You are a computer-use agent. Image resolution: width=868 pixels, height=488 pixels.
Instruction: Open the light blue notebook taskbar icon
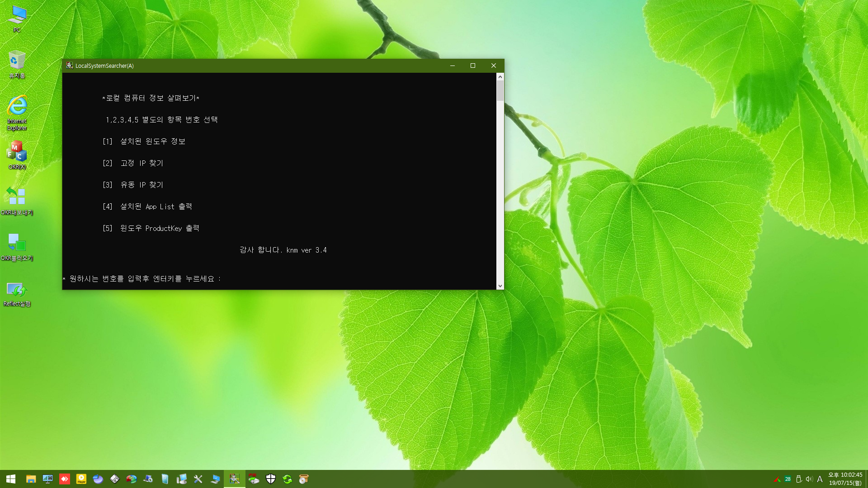tap(165, 479)
